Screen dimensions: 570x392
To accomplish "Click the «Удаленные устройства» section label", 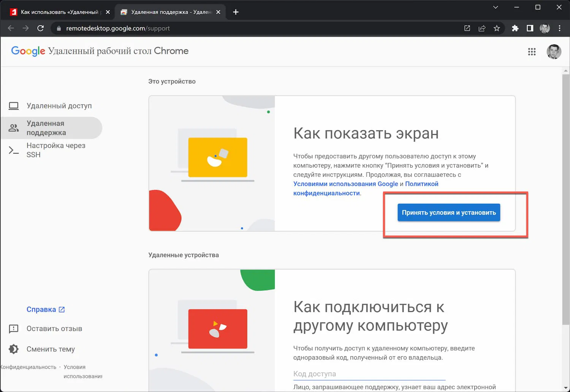I will click(x=184, y=255).
